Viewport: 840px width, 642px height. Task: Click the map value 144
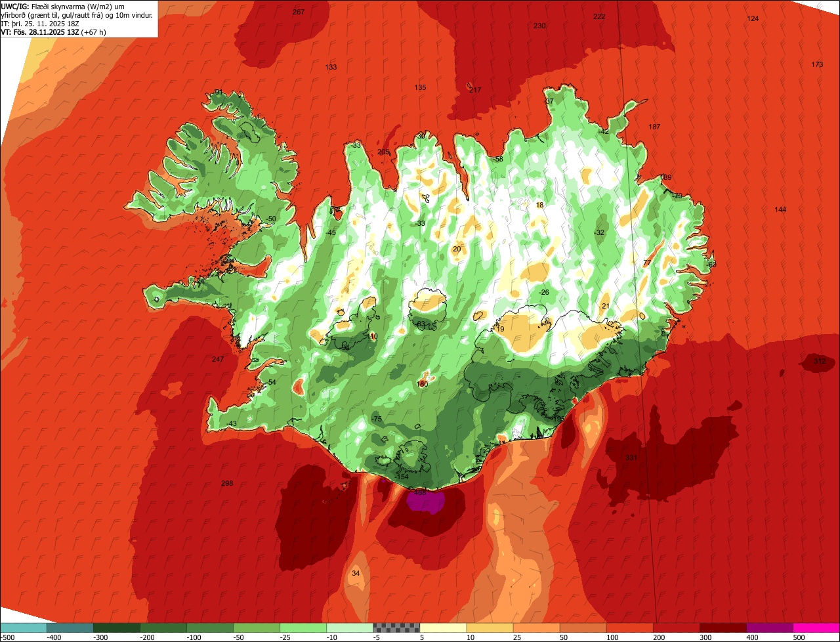point(780,209)
